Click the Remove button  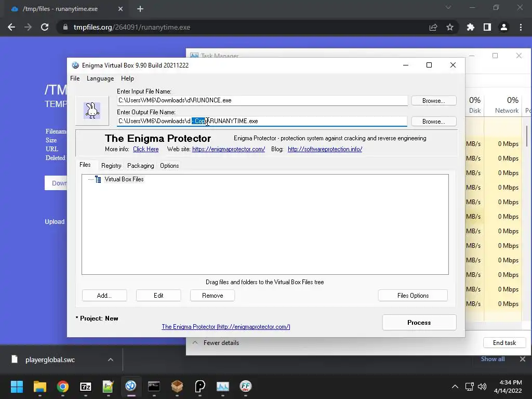(x=212, y=296)
